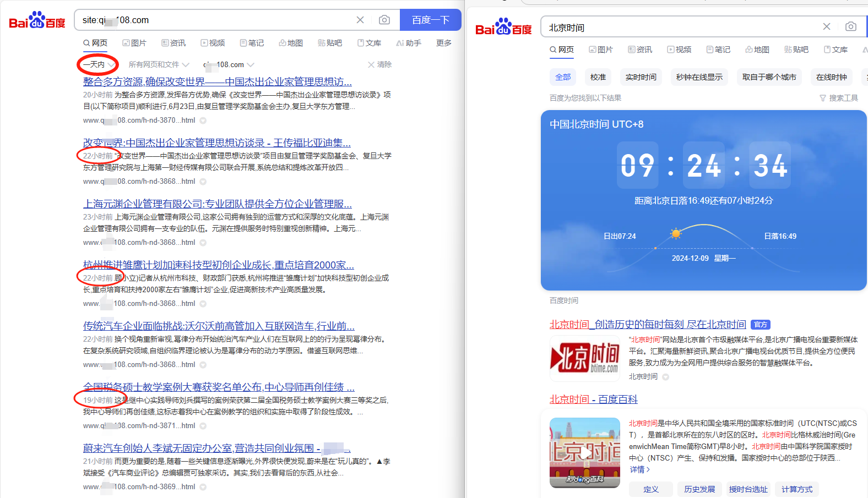Click the Baidu logo in the right window
The height and width of the screenshot is (498, 868).
tap(503, 27)
